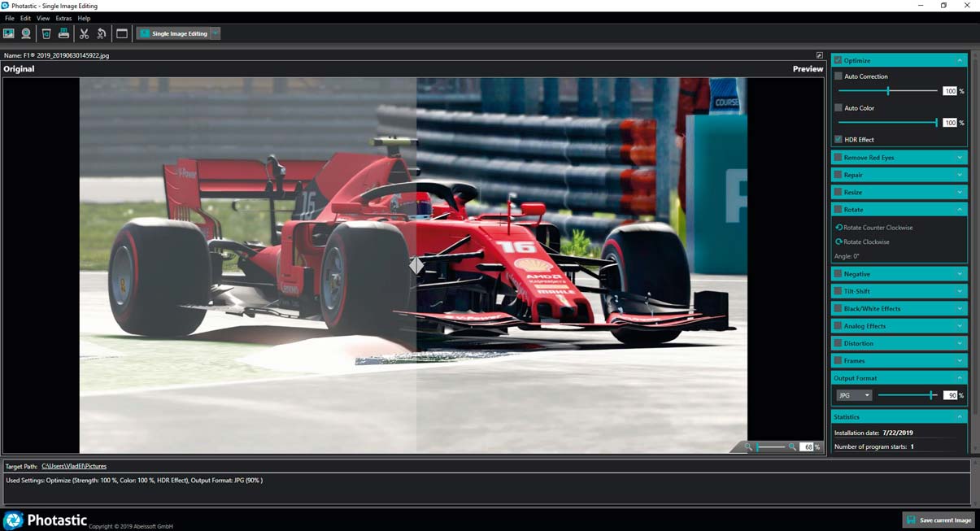Enable the Distortion checkbox
Screen dimensions: 980x531
(x=838, y=343)
